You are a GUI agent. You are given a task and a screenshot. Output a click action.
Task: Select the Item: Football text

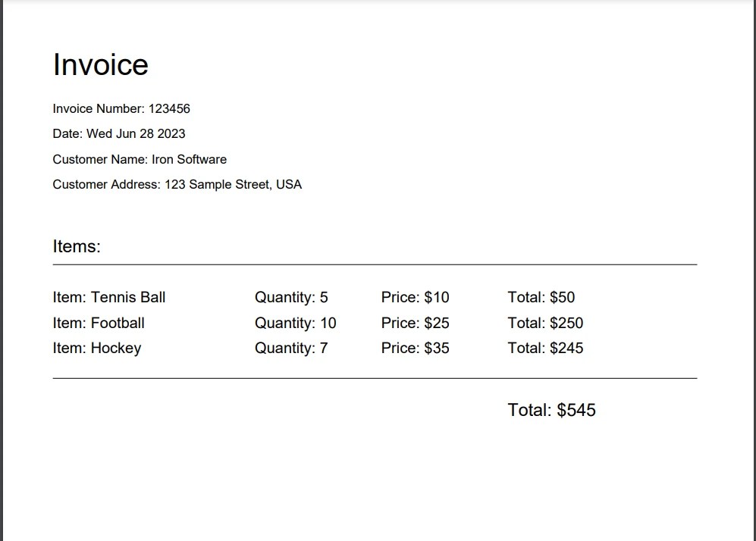click(x=99, y=323)
